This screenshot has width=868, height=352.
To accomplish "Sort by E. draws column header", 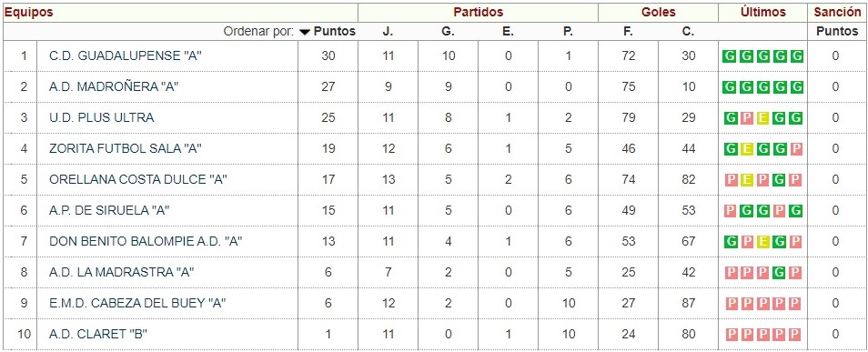I will pos(509,32).
